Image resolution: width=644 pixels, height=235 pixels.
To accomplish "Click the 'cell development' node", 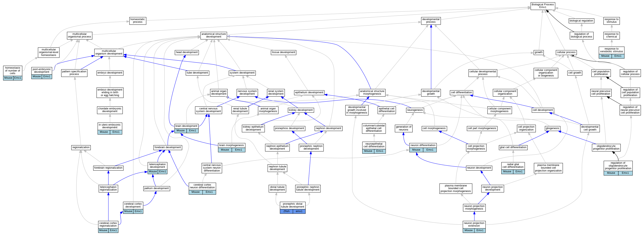I will pos(543,110).
